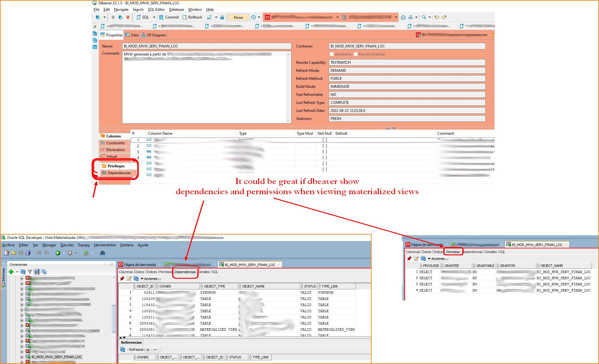The height and width of the screenshot is (364, 599).
Task: Pin the Dependencias panel in SQL Developer
Action: pos(122,278)
